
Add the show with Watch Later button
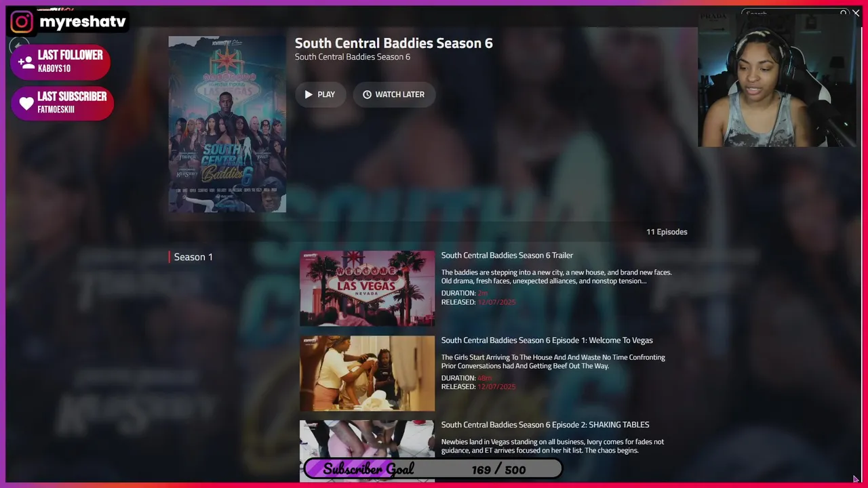tap(394, 94)
